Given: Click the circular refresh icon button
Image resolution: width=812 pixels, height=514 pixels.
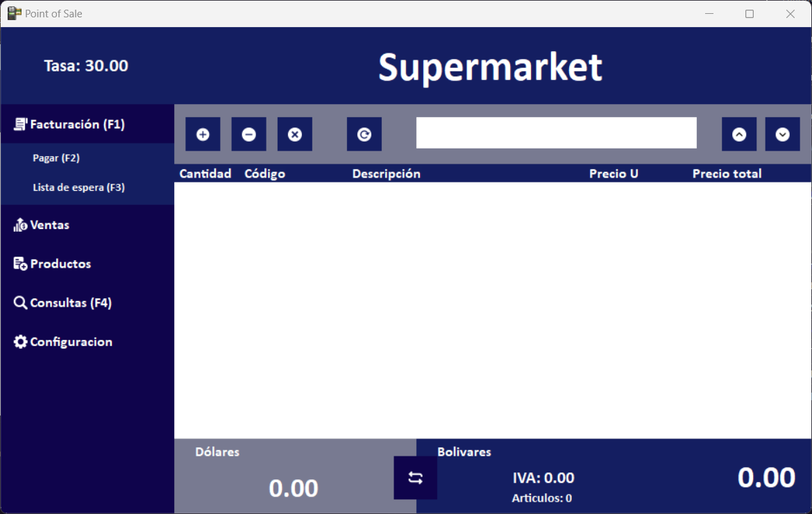Looking at the screenshot, I should click(364, 135).
